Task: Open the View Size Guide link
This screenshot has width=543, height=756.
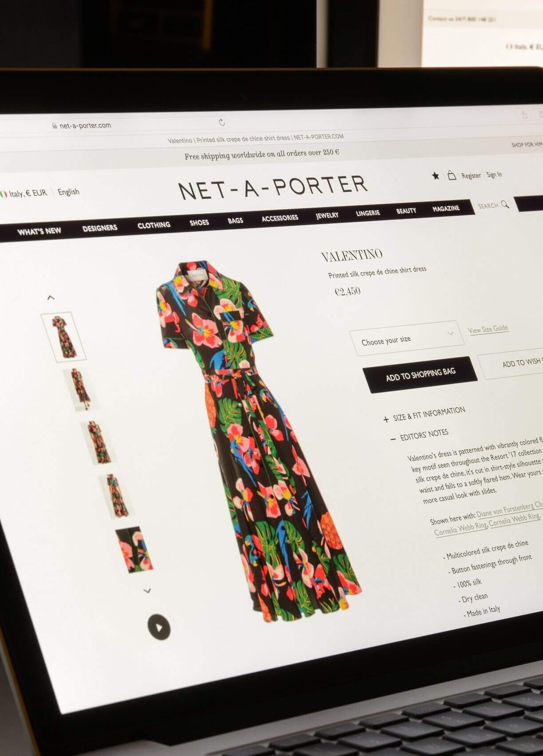Action: 488,329
